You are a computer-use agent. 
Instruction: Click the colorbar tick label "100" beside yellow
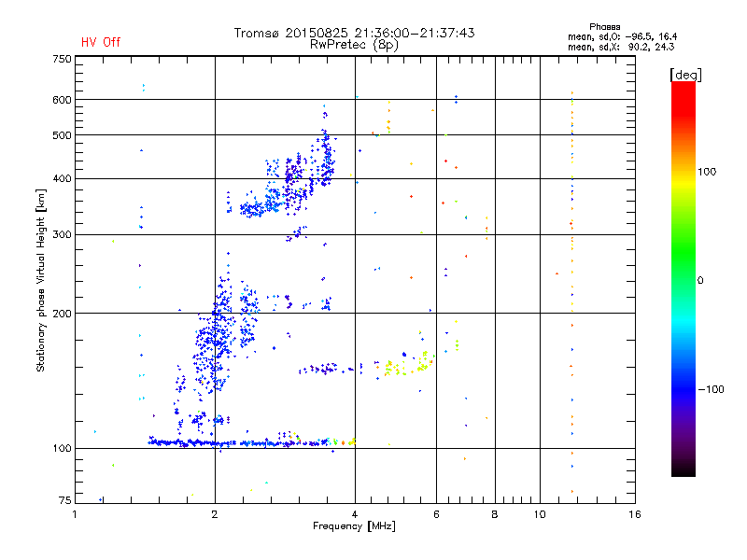point(707,172)
